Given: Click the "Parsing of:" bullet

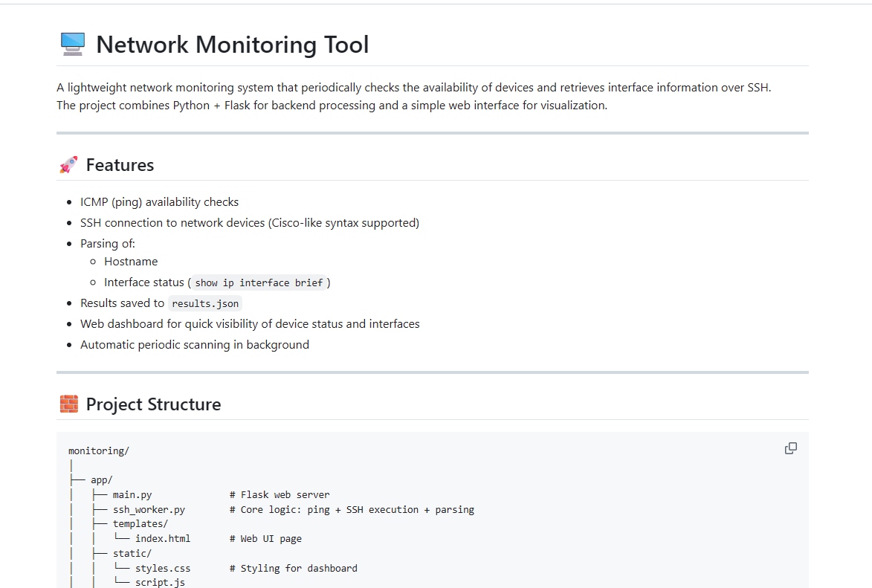Looking at the screenshot, I should pyautogui.click(x=108, y=243).
